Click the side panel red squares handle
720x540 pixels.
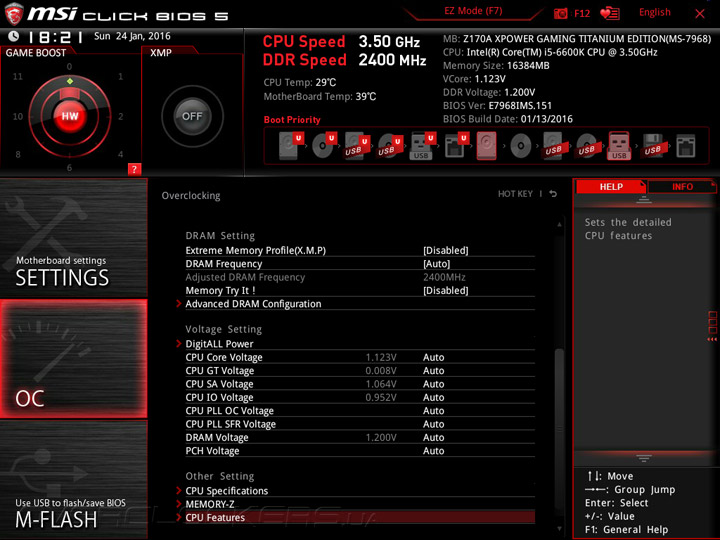coord(712,326)
